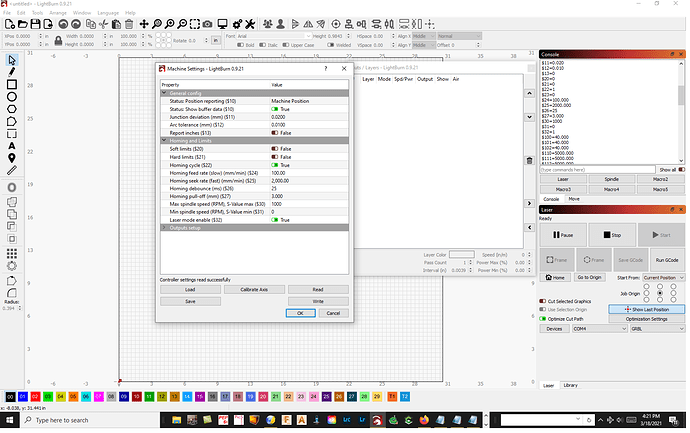This screenshot has height=433, width=690.
Task: Open the Start From dropdown
Action: [663, 278]
